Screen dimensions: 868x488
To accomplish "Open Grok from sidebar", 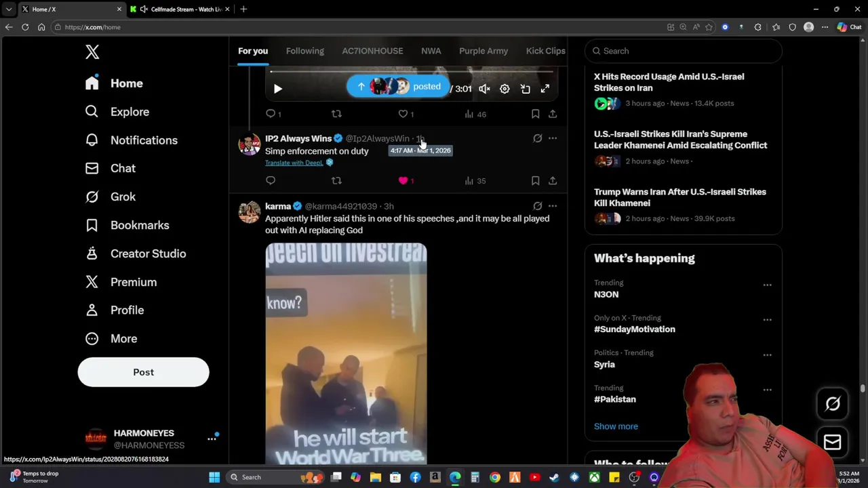I will pos(110,197).
